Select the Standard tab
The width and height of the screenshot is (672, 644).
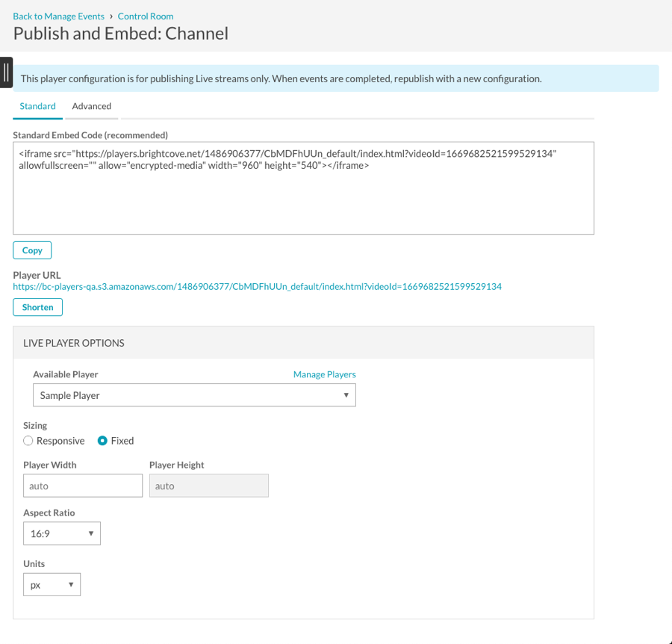[x=37, y=106]
